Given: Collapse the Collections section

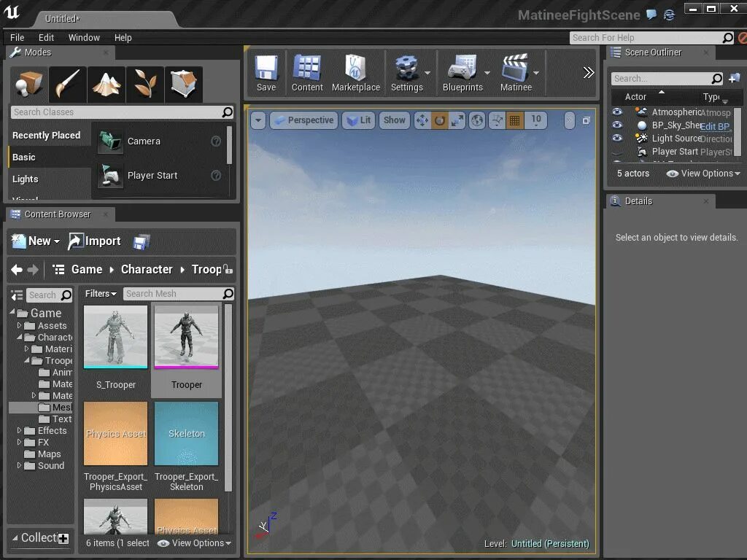Looking at the screenshot, I should (x=15, y=538).
